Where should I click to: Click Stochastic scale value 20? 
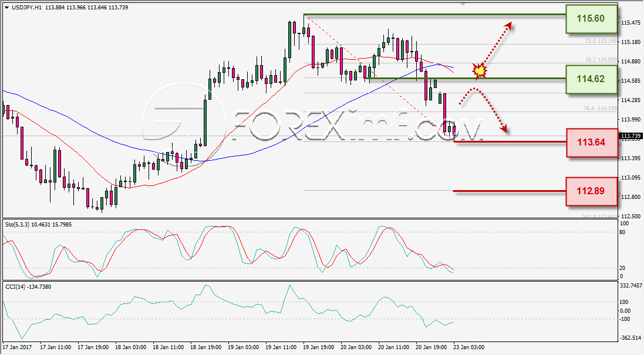[x=622, y=268]
